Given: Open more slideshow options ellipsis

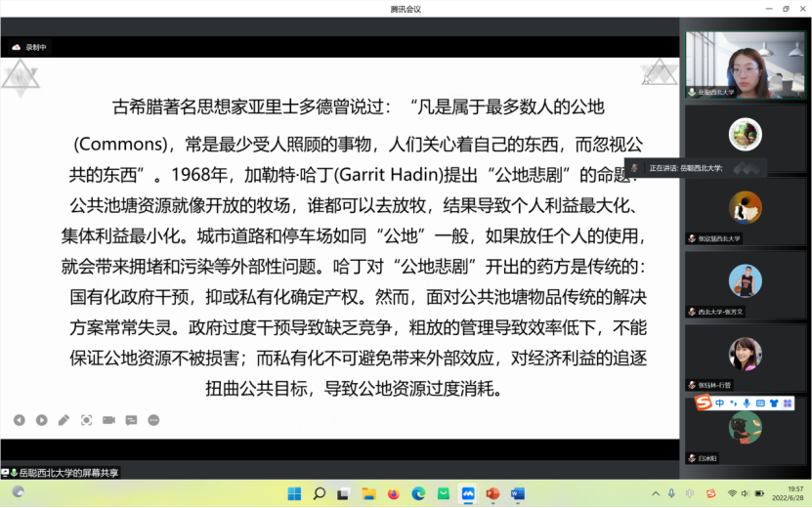Looking at the screenshot, I should click(x=153, y=420).
